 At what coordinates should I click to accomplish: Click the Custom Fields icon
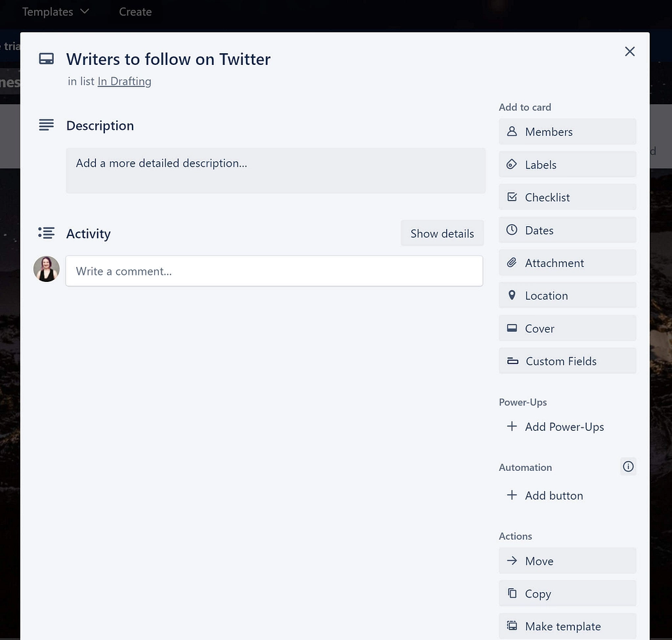[x=513, y=361]
